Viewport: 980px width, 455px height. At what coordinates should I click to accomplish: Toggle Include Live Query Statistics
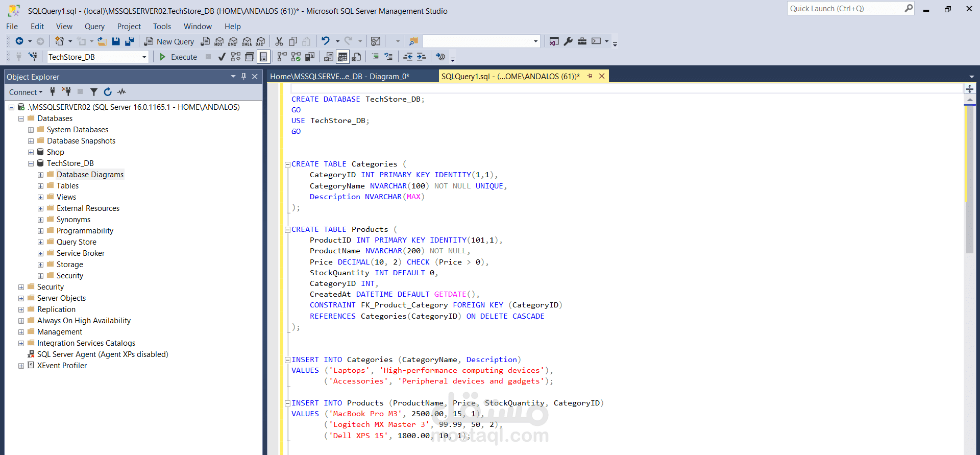coord(296,57)
